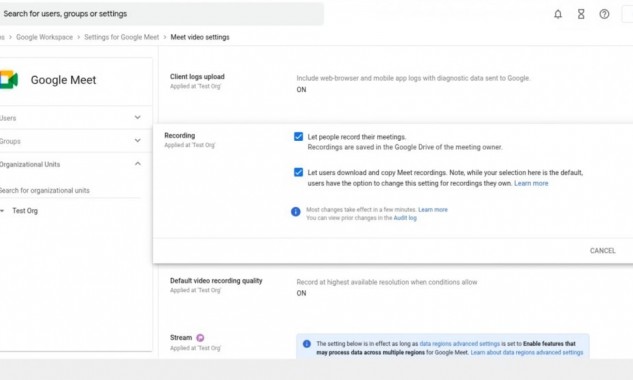Open data regions advanced settings link
The height and width of the screenshot is (380, 633).
coord(459,344)
